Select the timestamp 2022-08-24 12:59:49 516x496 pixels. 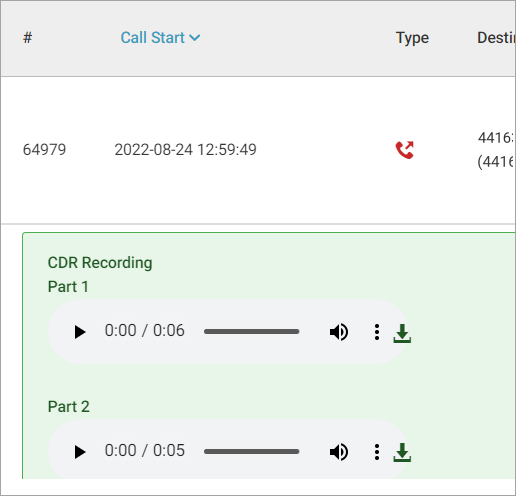pos(186,149)
